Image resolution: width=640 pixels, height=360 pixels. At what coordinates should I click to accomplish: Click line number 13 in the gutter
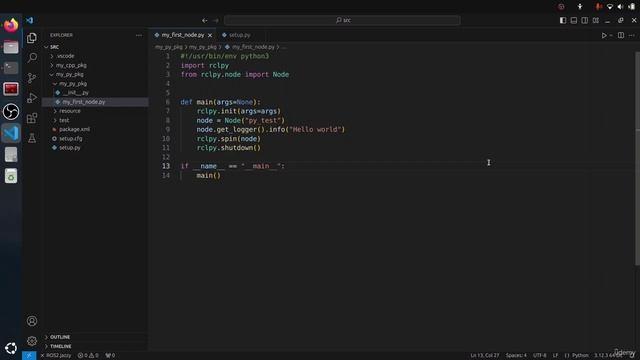coord(165,166)
